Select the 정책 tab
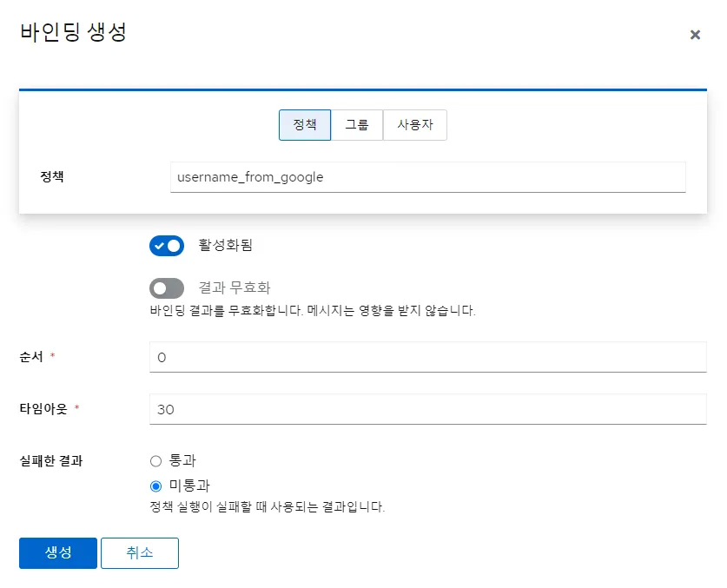The image size is (727, 588). tap(304, 124)
